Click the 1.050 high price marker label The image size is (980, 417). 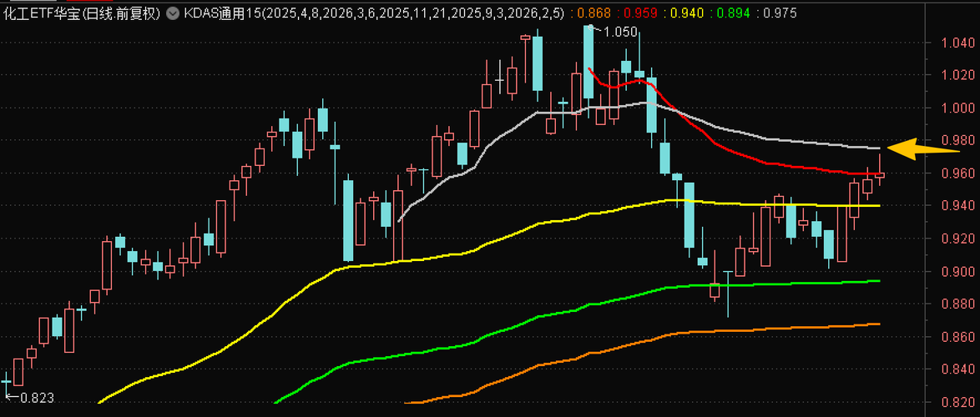[621, 33]
